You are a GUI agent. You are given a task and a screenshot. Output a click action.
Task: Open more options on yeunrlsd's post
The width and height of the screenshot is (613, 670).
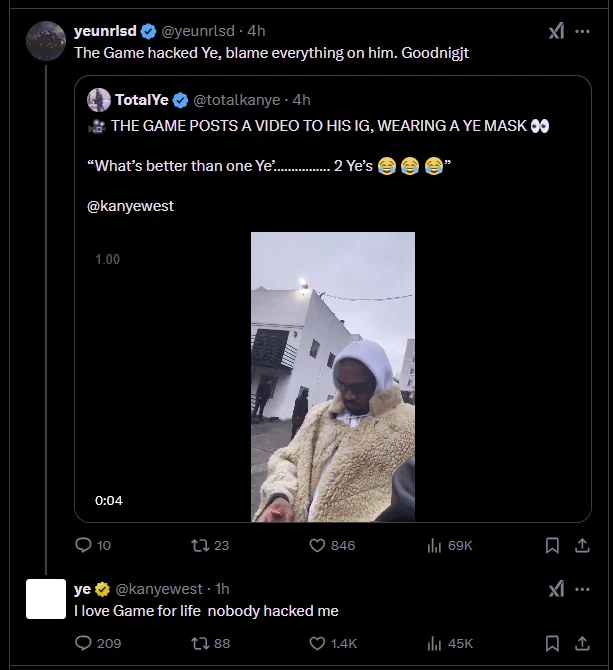tap(583, 31)
